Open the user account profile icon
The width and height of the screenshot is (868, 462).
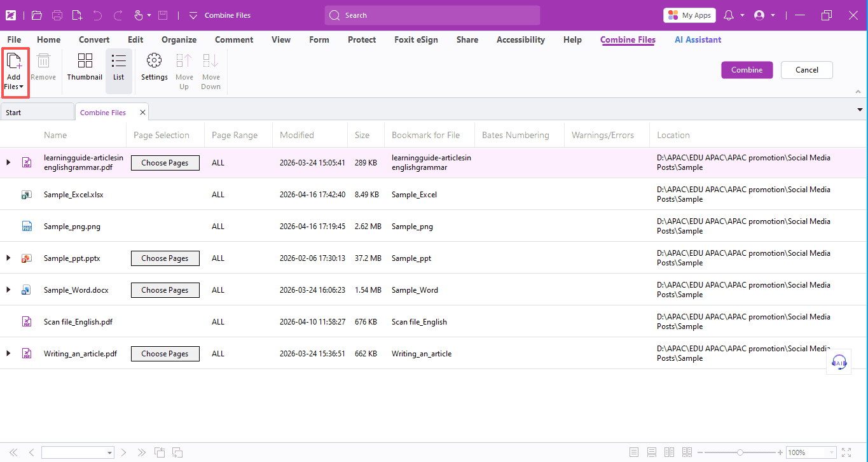pyautogui.click(x=759, y=15)
